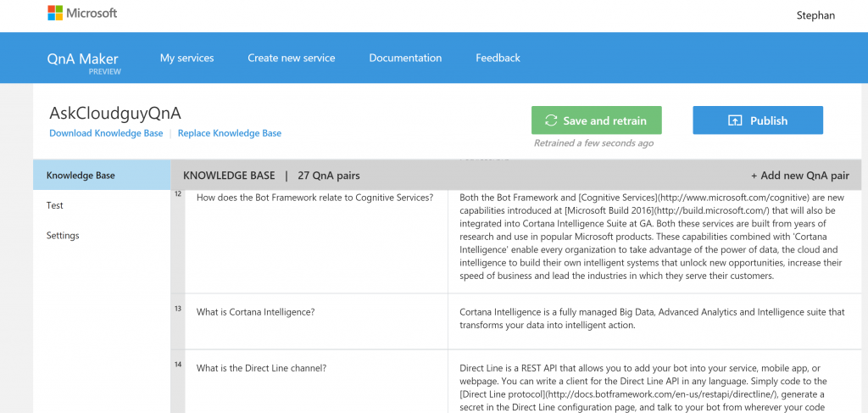Select 'What is Cortana Intelligence?' question
This screenshot has height=413, width=868.
[256, 312]
